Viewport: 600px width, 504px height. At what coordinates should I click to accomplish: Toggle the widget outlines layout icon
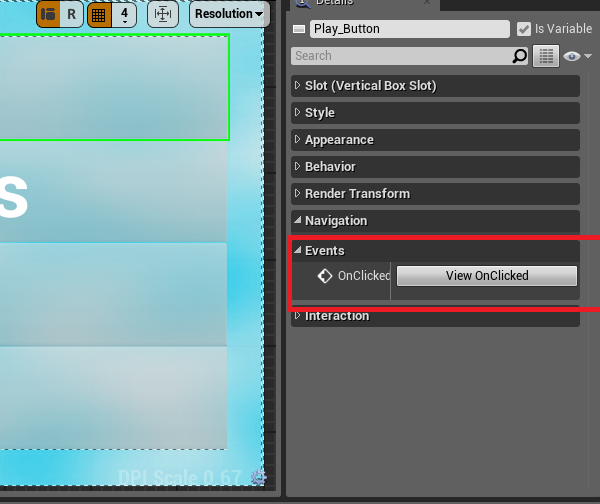(x=48, y=14)
